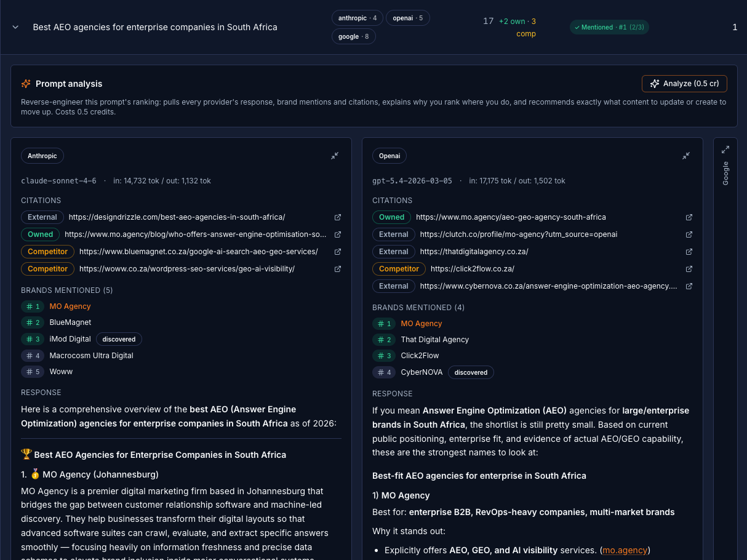
Task: Open the mo.agency inline link in response
Action: [625, 550]
